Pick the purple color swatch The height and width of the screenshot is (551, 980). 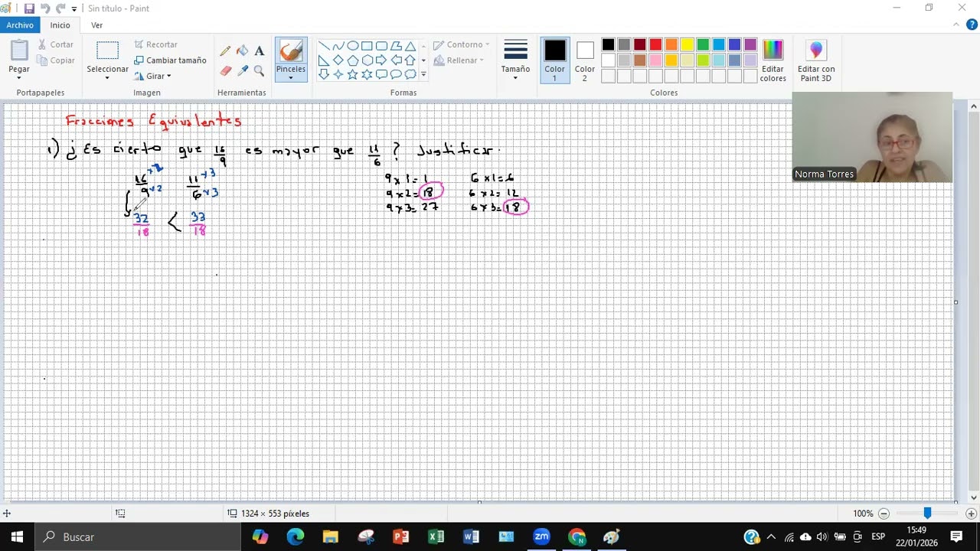pos(750,44)
